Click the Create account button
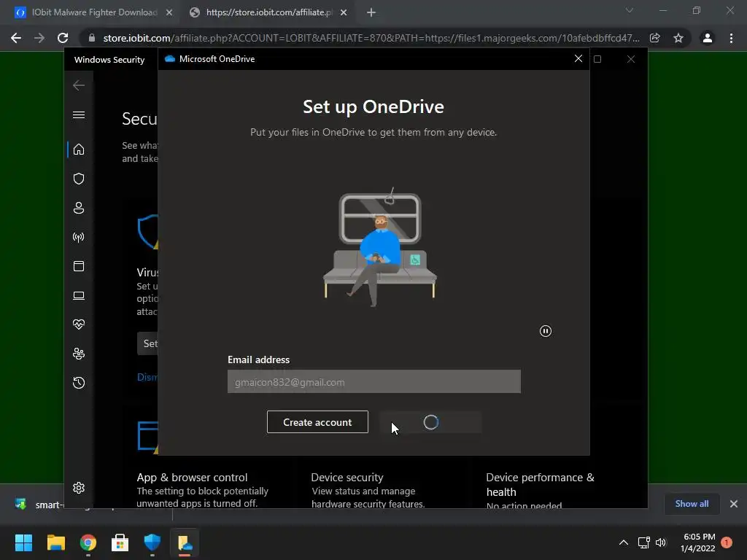Screen dimensions: 747x560 coord(317,422)
